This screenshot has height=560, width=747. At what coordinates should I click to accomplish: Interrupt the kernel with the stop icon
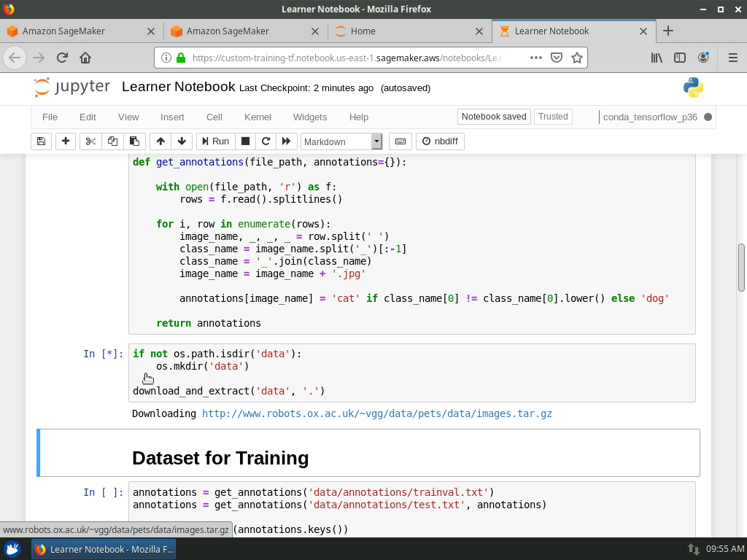(x=246, y=141)
